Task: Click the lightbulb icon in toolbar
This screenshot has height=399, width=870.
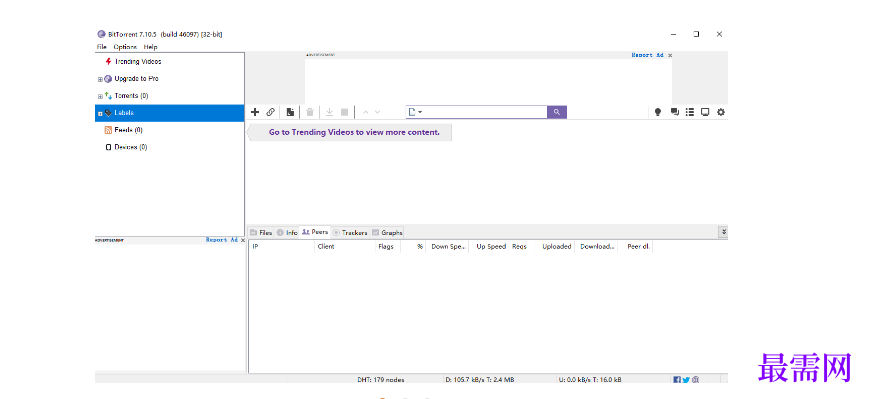Action: point(658,112)
